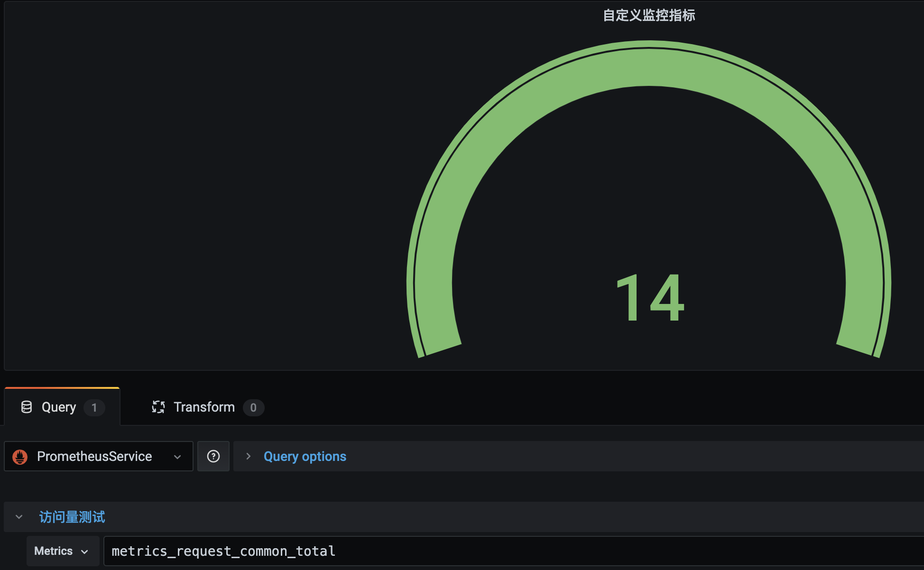The width and height of the screenshot is (924, 570).
Task: Open the Metrics dropdown
Action: (x=63, y=551)
